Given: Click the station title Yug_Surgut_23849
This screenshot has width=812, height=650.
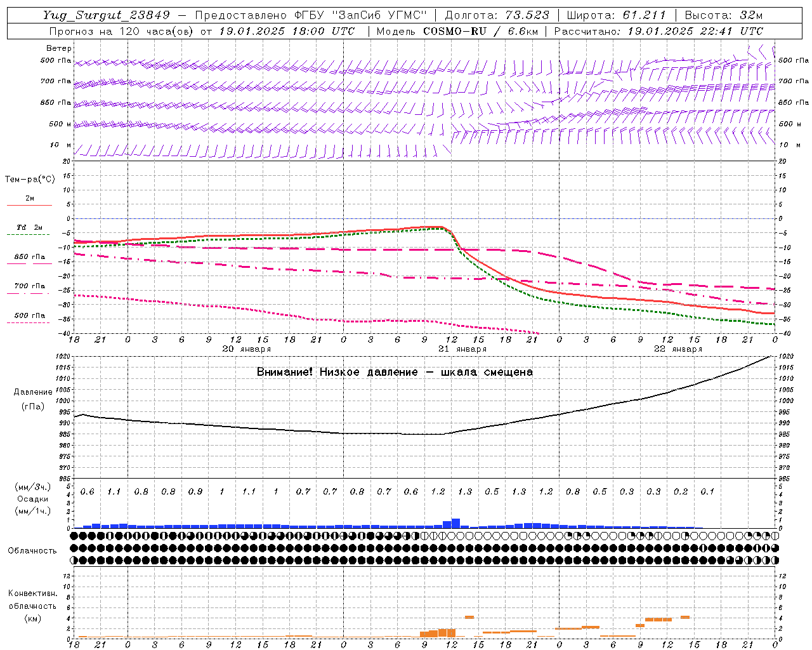Looking at the screenshot, I should click(107, 15).
